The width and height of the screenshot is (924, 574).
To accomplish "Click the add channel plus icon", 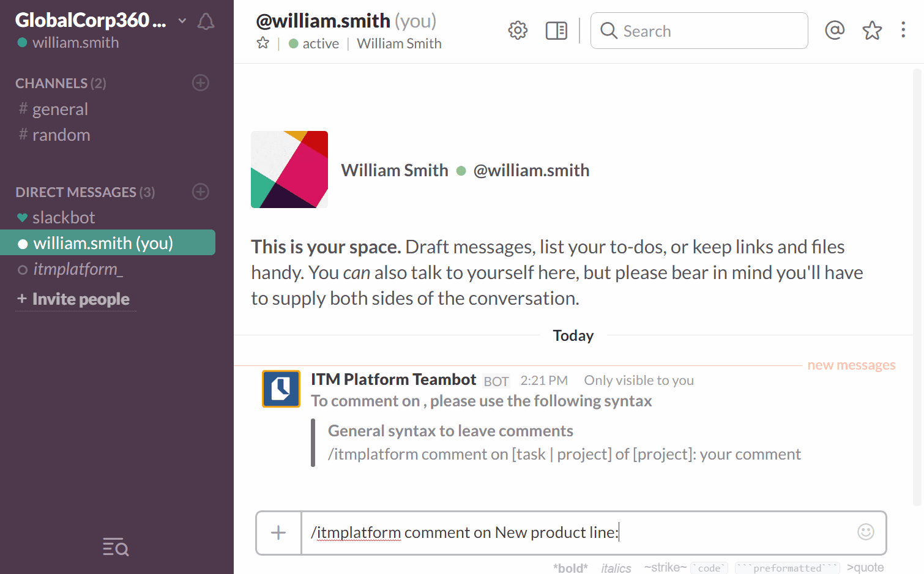I will pos(201,83).
